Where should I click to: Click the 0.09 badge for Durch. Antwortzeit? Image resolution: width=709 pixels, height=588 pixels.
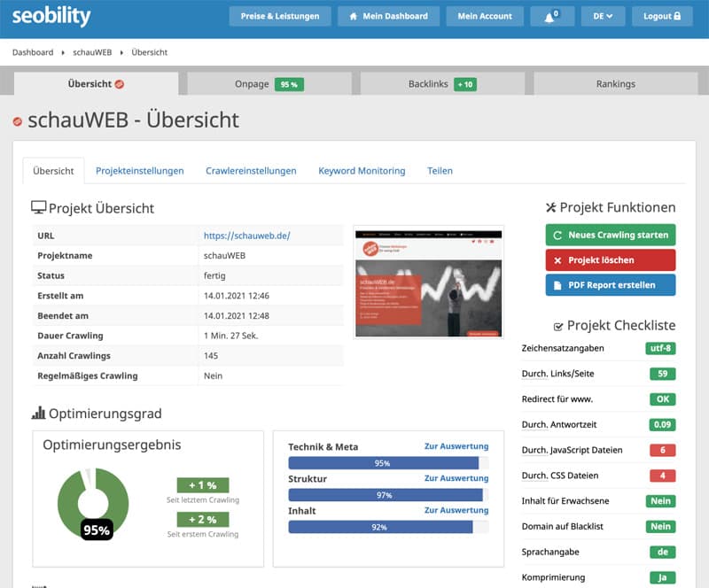662,425
